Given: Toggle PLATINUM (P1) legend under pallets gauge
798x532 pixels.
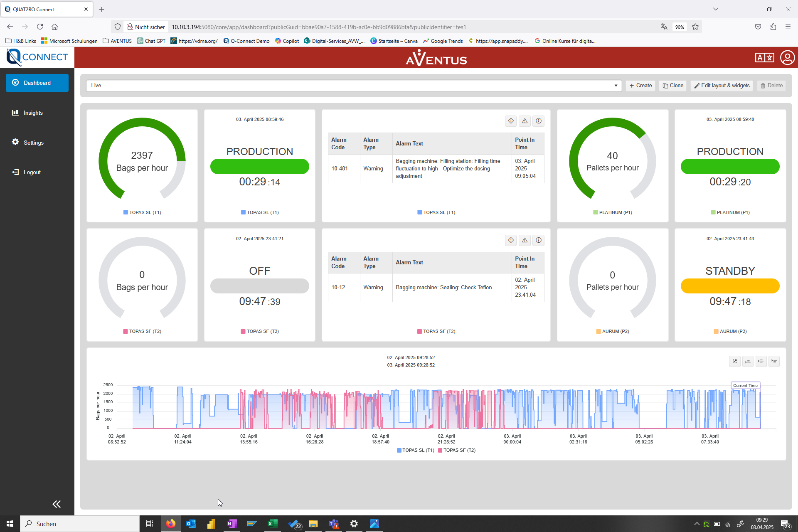Looking at the screenshot, I should click(612, 212).
